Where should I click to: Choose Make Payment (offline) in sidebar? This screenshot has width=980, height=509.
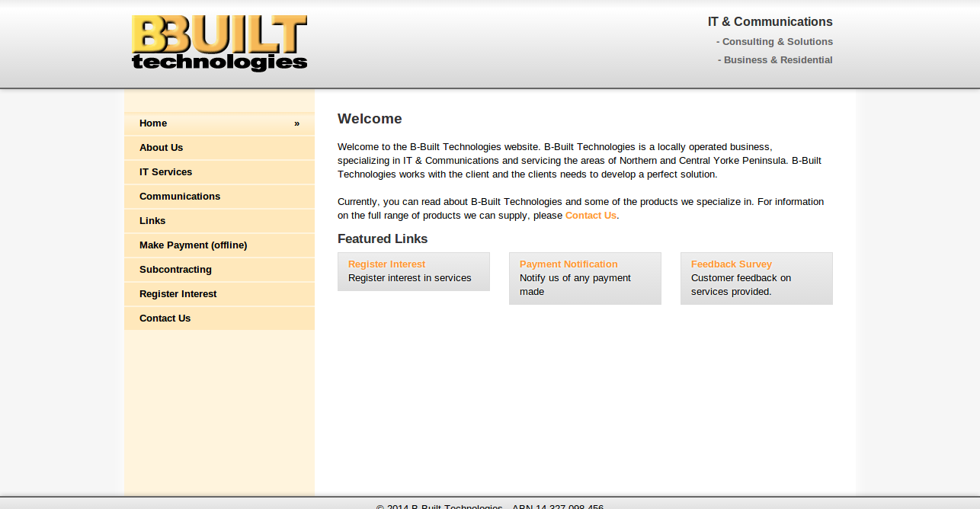point(219,245)
